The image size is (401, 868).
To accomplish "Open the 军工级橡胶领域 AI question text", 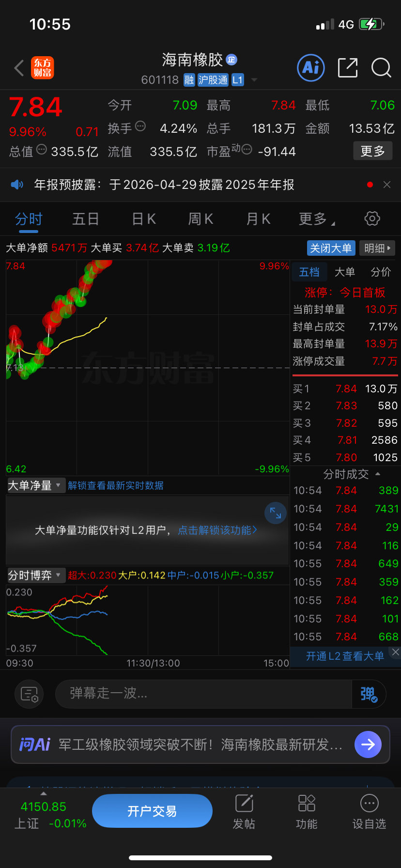I will point(200,744).
